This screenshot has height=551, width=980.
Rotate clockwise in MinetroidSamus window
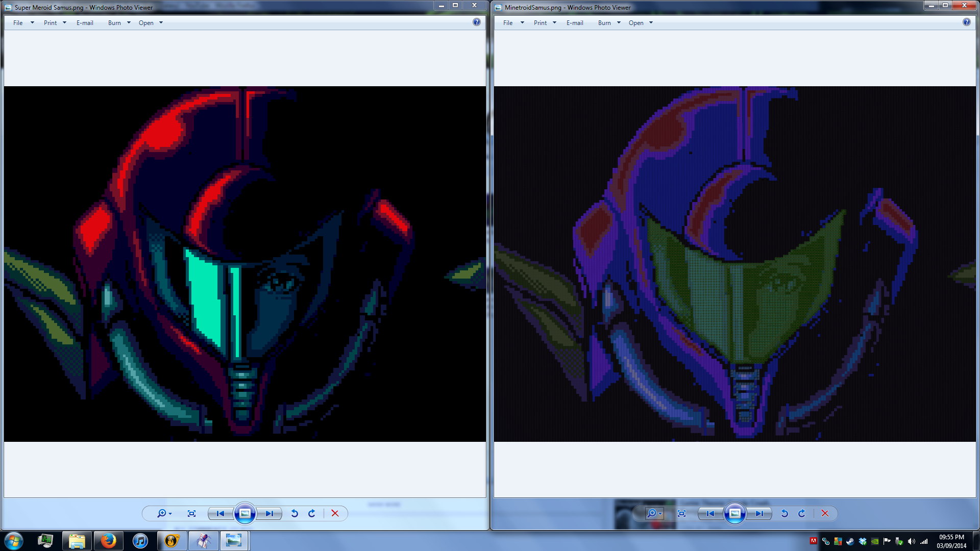pyautogui.click(x=802, y=513)
